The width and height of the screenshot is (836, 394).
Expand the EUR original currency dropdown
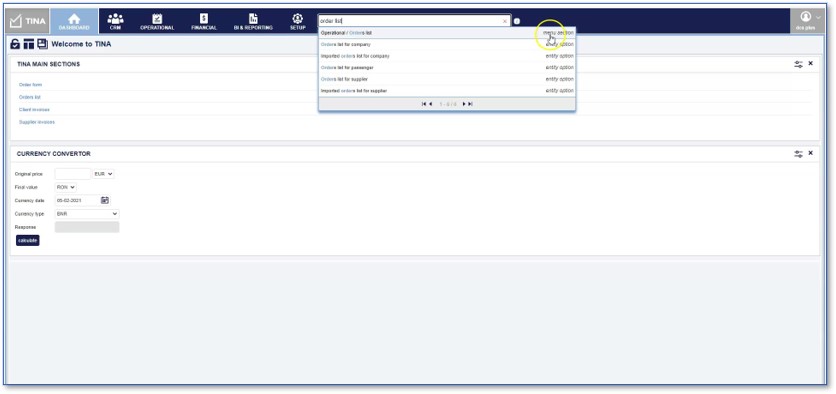point(103,174)
